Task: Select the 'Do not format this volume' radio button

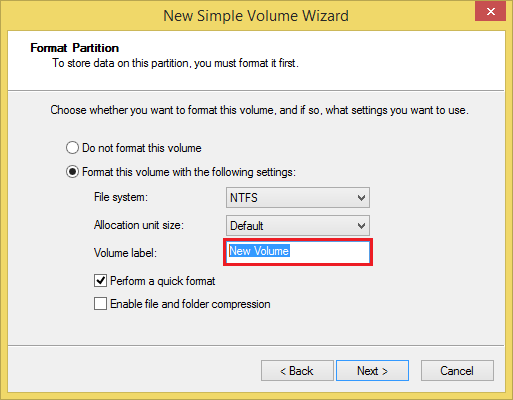Action: 72,148
